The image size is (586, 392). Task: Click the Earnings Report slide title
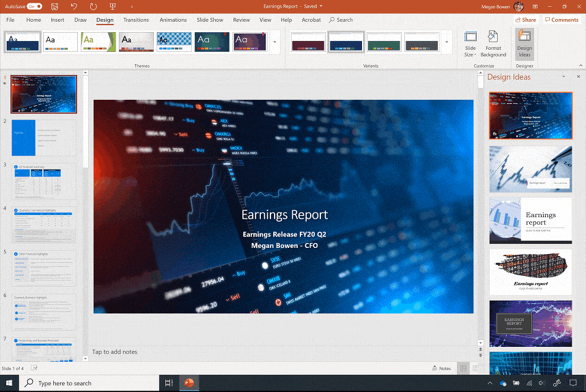pyautogui.click(x=284, y=215)
